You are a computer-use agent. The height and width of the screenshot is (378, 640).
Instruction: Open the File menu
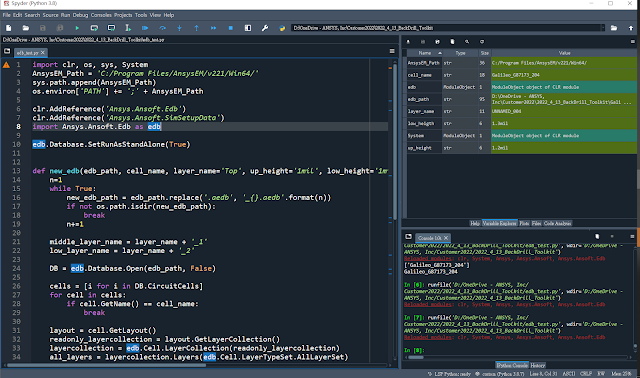[x=7, y=15]
